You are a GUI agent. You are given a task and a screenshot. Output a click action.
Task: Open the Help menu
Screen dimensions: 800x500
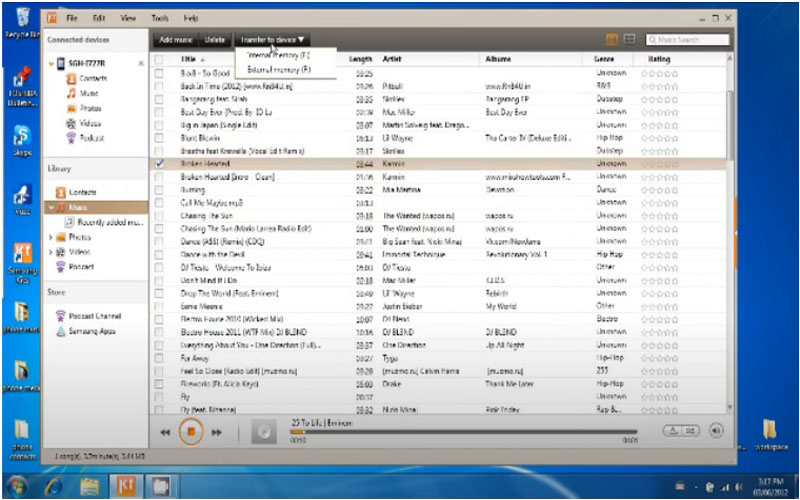191,18
